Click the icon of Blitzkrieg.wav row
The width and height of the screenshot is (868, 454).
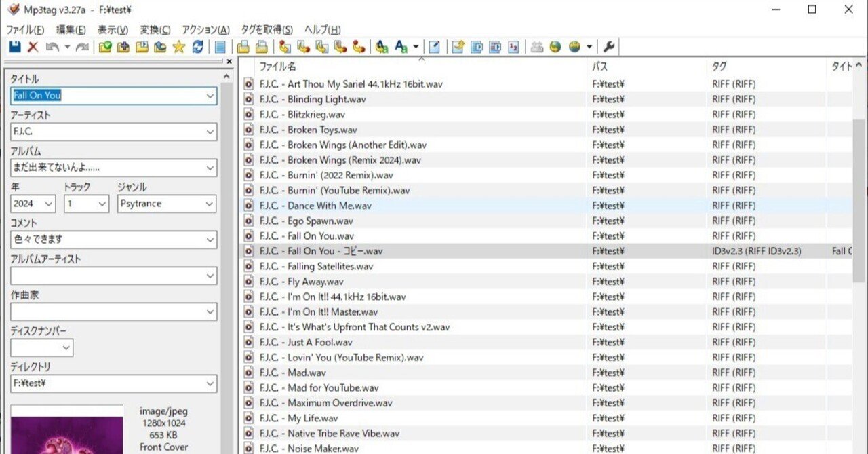(249, 115)
